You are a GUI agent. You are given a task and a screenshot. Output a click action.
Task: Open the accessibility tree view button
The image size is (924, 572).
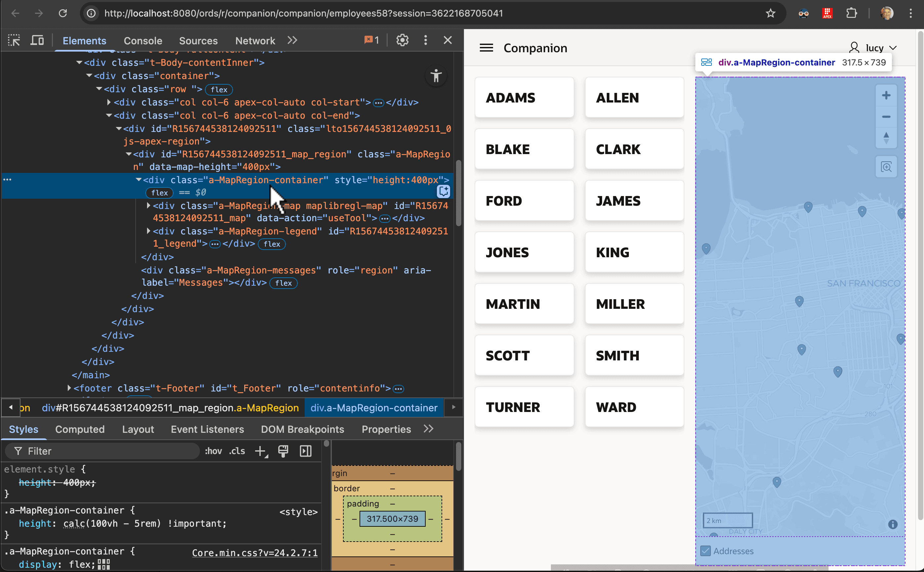[x=436, y=76]
